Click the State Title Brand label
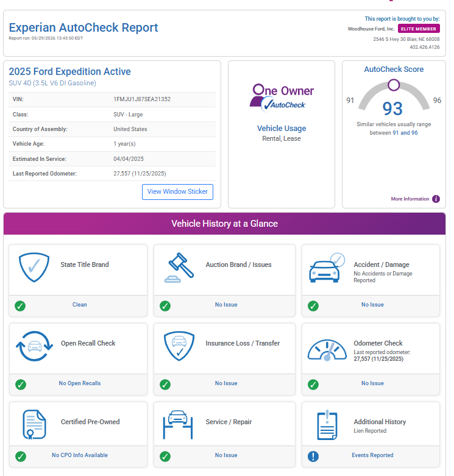The image size is (454, 476). (85, 265)
